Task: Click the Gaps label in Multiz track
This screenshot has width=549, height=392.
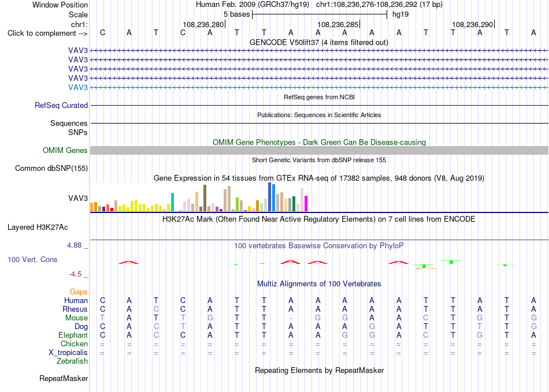Action: tap(79, 292)
